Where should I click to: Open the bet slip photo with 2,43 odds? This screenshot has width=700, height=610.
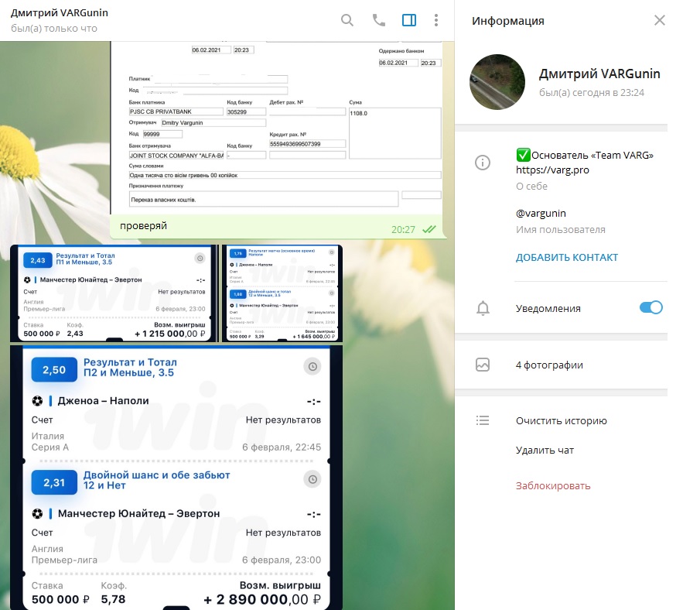114,293
